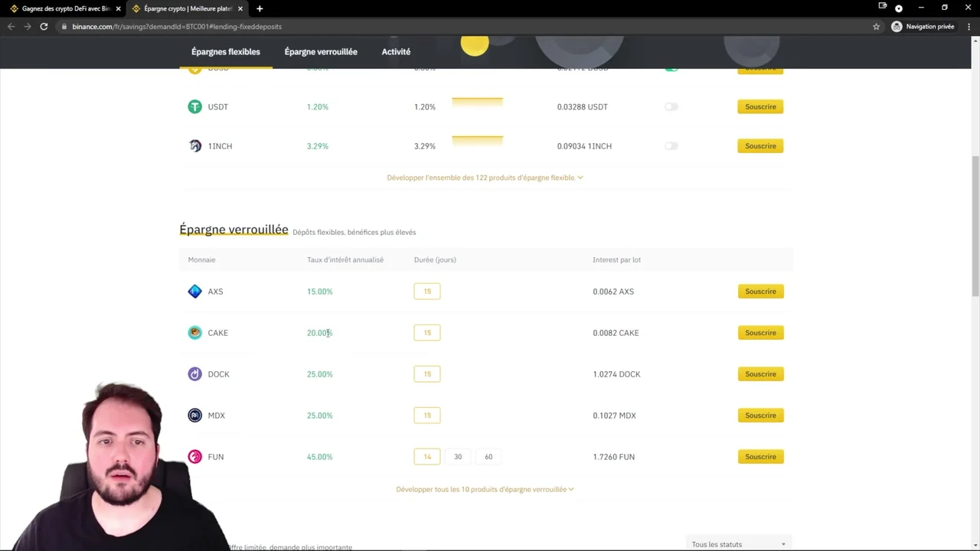
Task: Click the 45.00% rate for FUN
Action: 319,456
